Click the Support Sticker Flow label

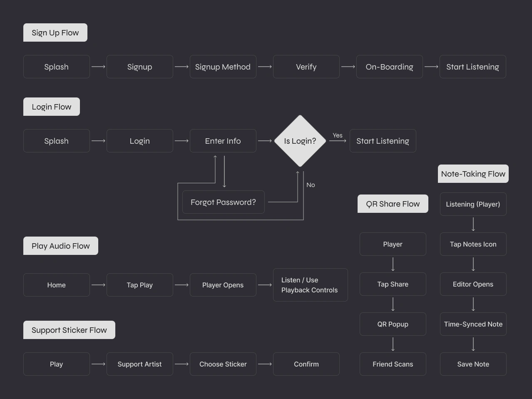(69, 330)
